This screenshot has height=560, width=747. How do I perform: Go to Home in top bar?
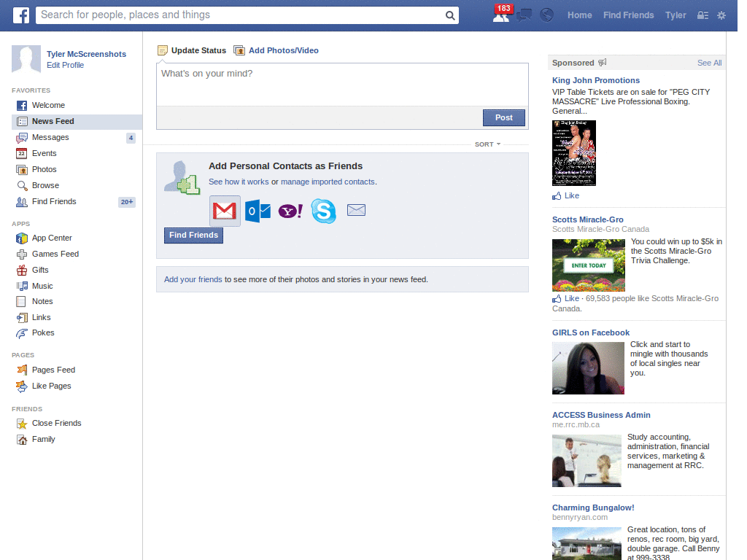coord(579,15)
